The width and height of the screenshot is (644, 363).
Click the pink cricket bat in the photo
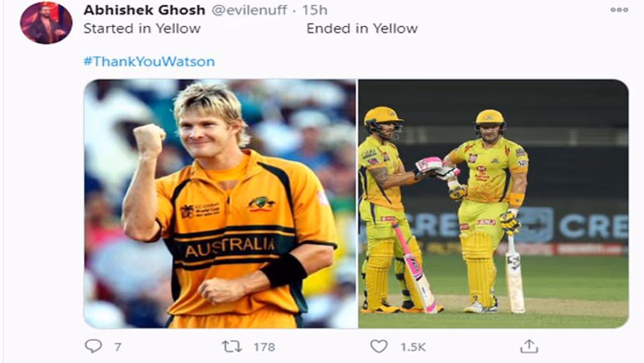pos(414,268)
